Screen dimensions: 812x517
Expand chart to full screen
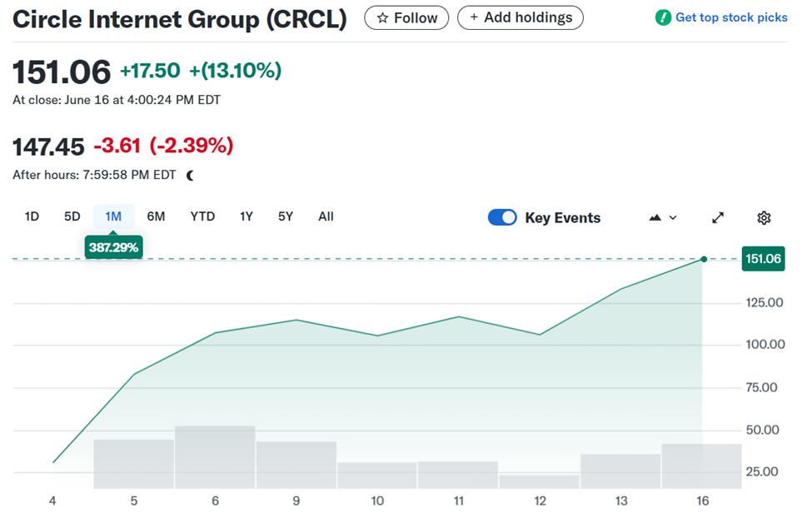(x=718, y=217)
